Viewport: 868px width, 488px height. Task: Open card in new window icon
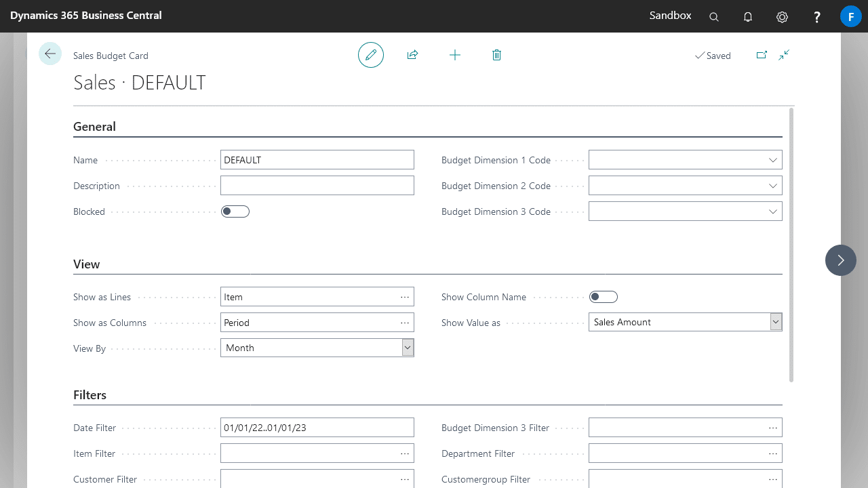pyautogui.click(x=762, y=55)
